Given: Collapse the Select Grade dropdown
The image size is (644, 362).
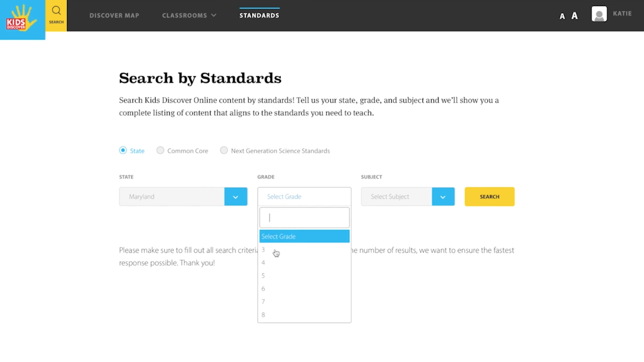Looking at the screenshot, I should (304, 197).
